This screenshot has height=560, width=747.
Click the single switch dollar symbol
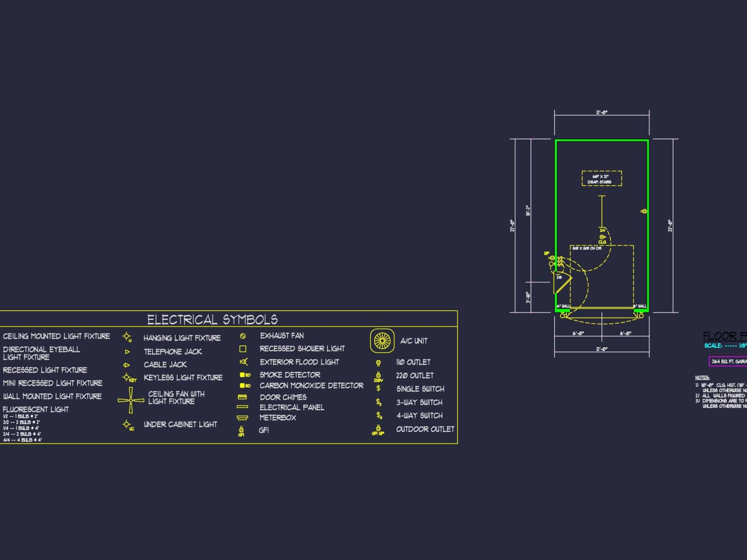pos(378,388)
